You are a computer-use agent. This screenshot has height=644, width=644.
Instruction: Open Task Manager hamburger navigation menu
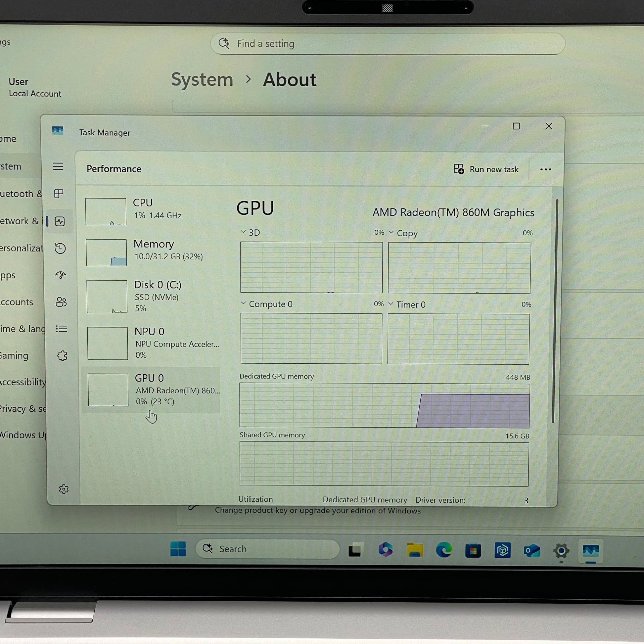pos(58,166)
